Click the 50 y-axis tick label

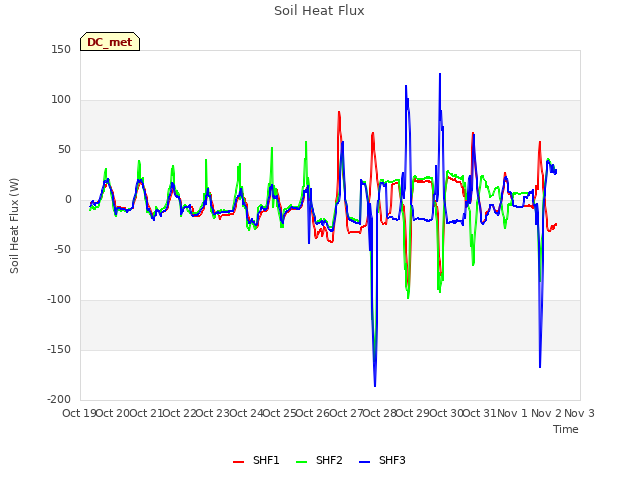pyautogui.click(x=64, y=149)
